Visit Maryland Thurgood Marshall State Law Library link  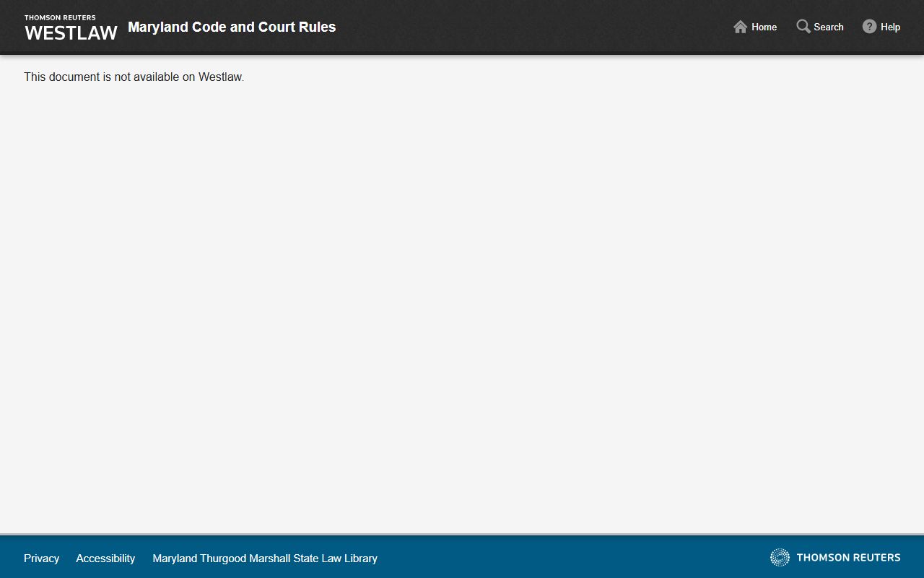coord(265,558)
